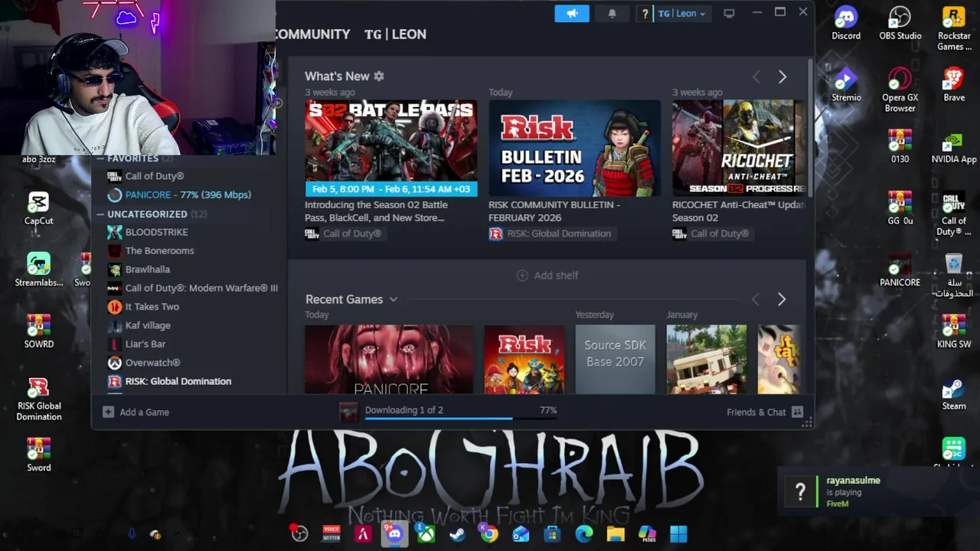Open Stremio desktop shortcut
The height and width of the screenshot is (551, 980).
coord(846,85)
